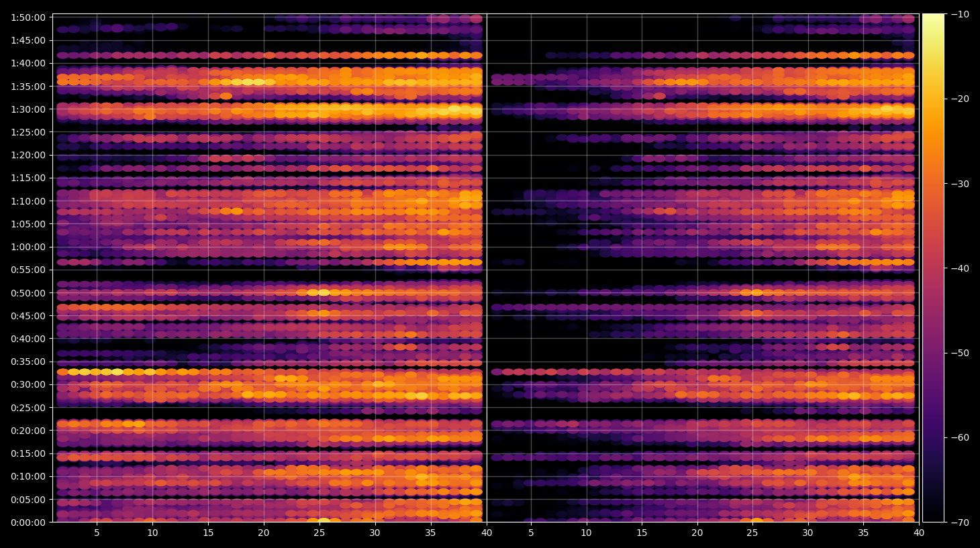Image resolution: width=980 pixels, height=548 pixels.
Task: Click the 0:15:00 time label
Action: (x=28, y=453)
